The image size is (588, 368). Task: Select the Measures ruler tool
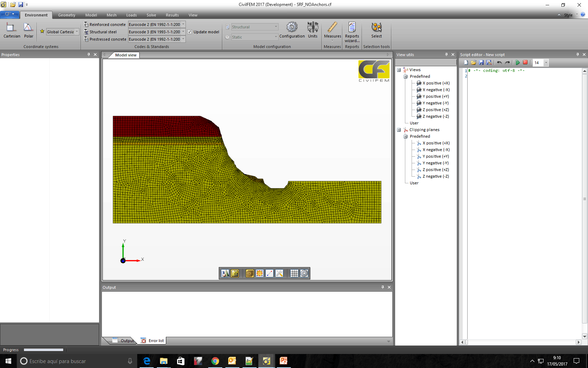pyautogui.click(x=332, y=27)
